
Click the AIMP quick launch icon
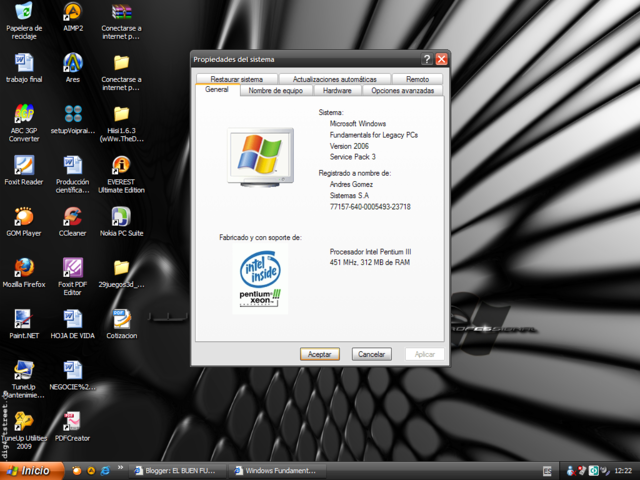click(x=91, y=471)
